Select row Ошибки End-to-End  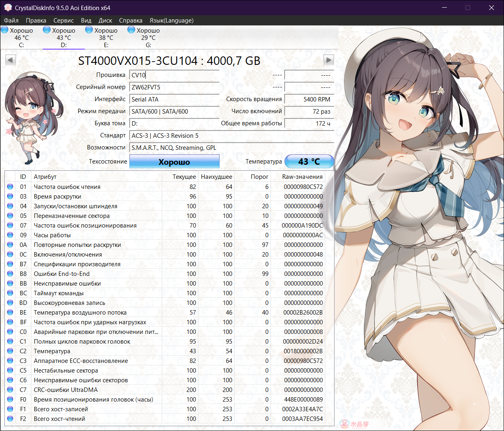(x=165, y=274)
